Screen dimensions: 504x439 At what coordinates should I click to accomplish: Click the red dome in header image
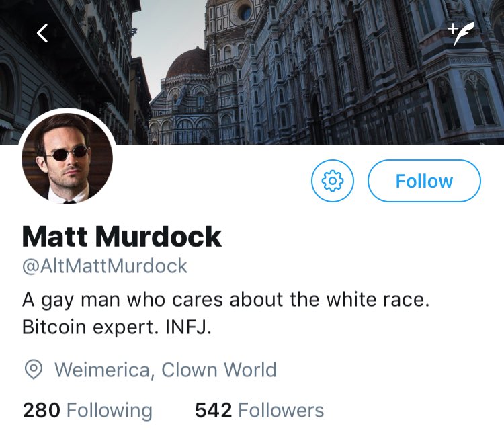click(187, 63)
